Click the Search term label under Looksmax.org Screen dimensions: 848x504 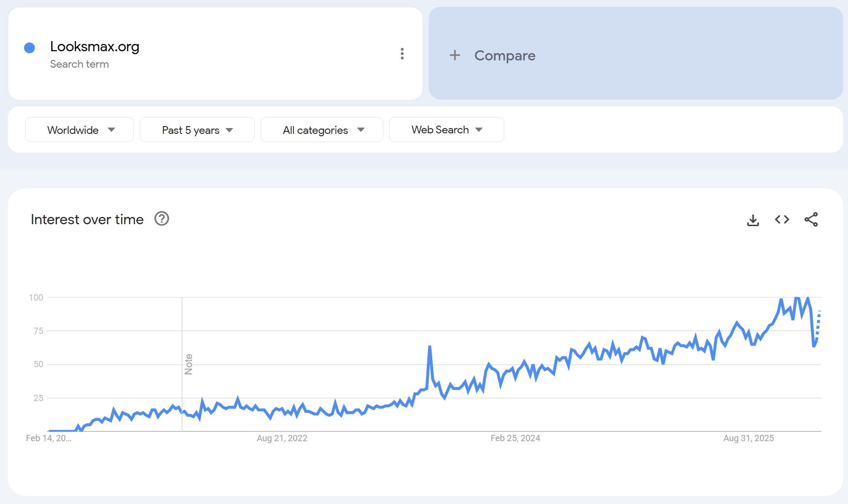click(x=79, y=64)
